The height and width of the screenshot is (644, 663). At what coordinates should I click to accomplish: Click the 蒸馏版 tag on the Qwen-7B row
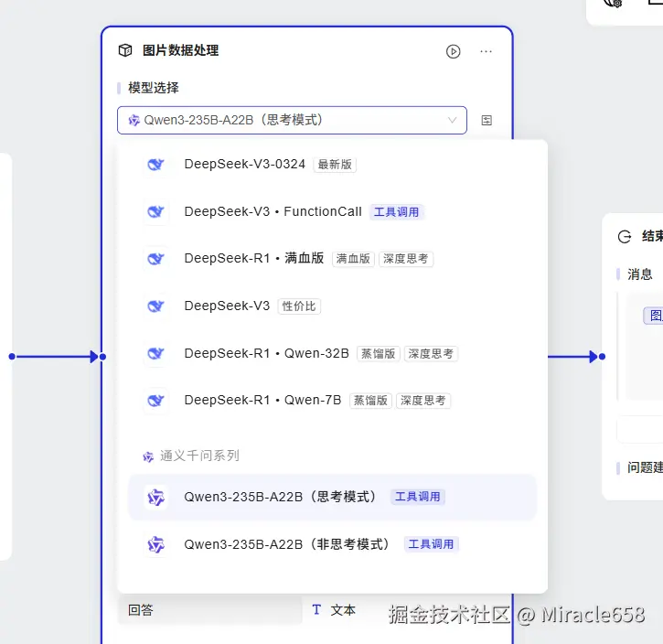pyautogui.click(x=370, y=401)
